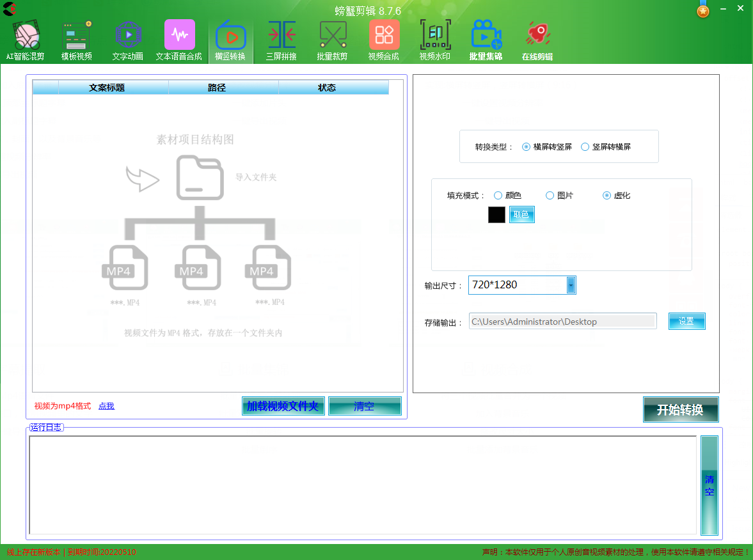The width and height of the screenshot is (753, 560).
Task: Select the 模板视频 toolbar icon
Action: click(77, 35)
